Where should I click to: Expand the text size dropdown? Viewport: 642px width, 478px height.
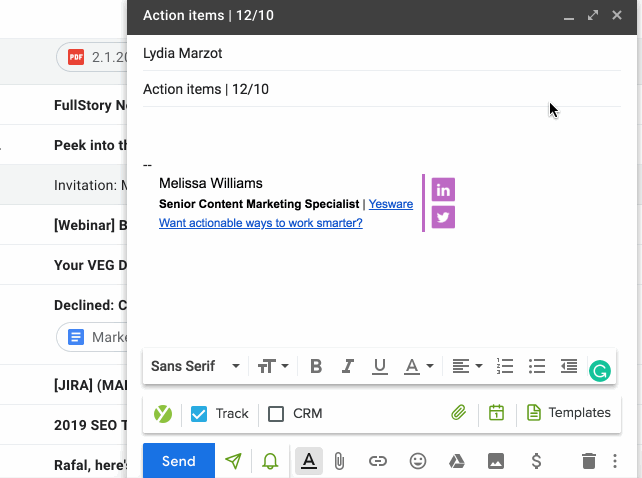(x=273, y=366)
